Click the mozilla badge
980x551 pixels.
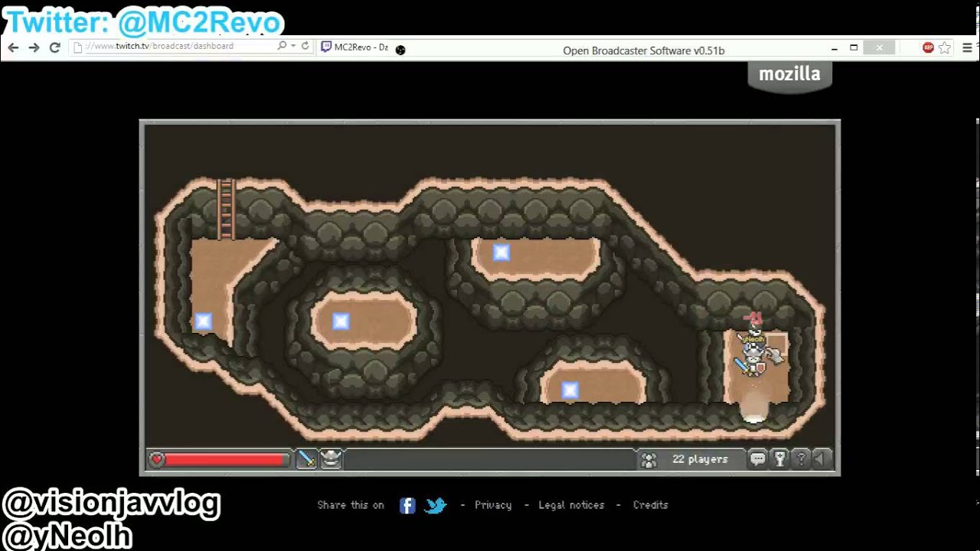point(789,76)
